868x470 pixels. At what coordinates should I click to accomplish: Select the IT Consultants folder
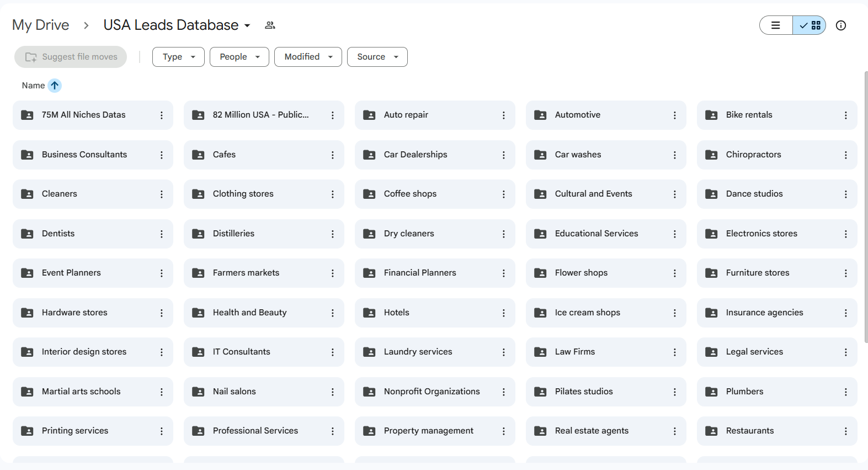[264, 352]
